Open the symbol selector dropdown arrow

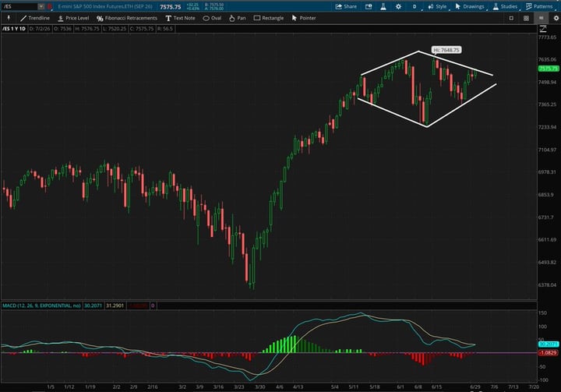pyautogui.click(x=41, y=6)
